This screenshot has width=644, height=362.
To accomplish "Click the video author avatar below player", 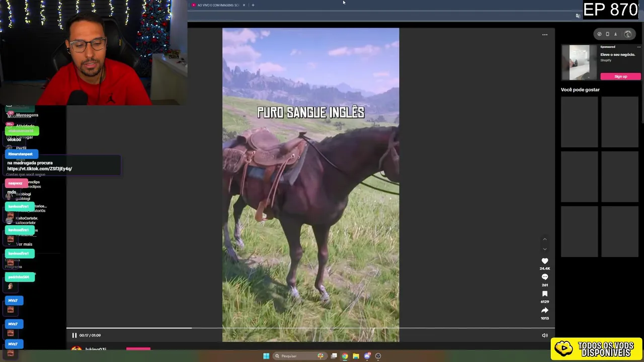I will (x=76, y=349).
